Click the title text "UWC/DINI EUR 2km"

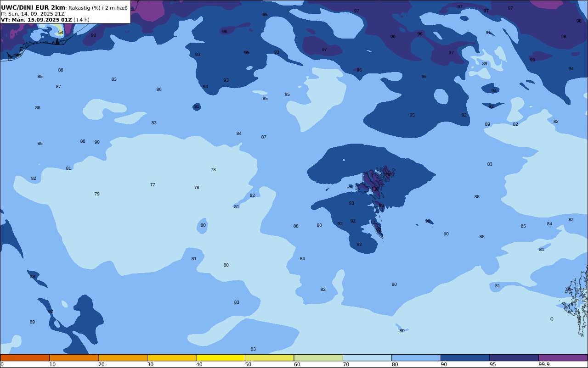[33, 7]
